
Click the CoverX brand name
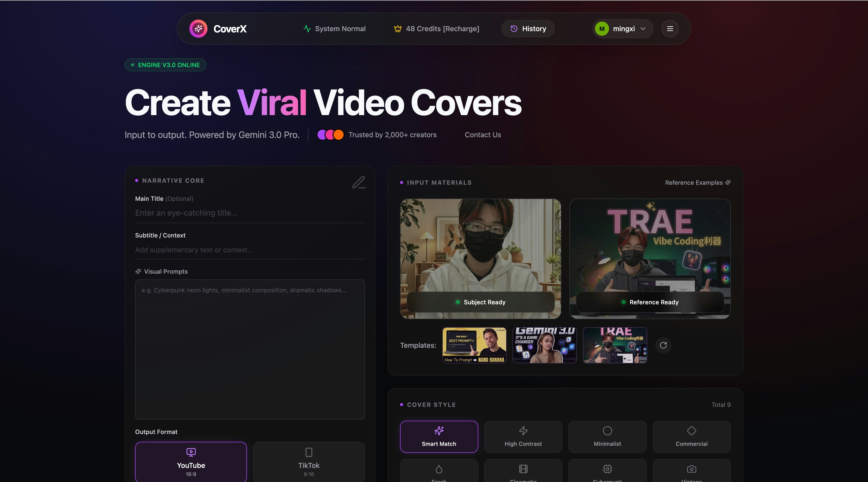point(230,29)
